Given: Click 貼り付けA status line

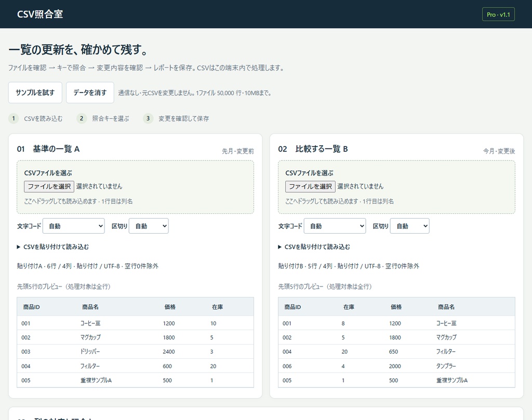Looking at the screenshot, I should 88,266.
